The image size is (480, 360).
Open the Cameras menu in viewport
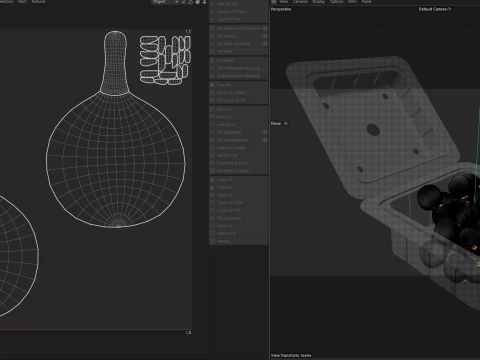300,2
